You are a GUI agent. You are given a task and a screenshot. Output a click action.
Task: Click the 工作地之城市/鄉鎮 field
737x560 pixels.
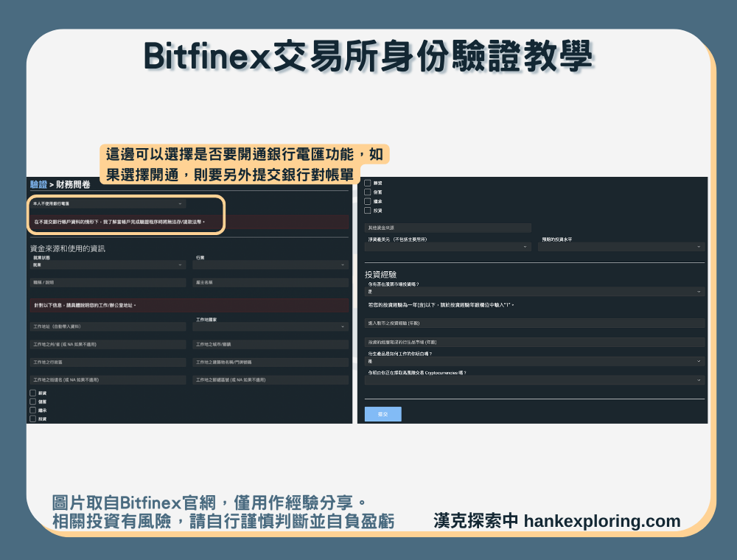tap(270, 344)
